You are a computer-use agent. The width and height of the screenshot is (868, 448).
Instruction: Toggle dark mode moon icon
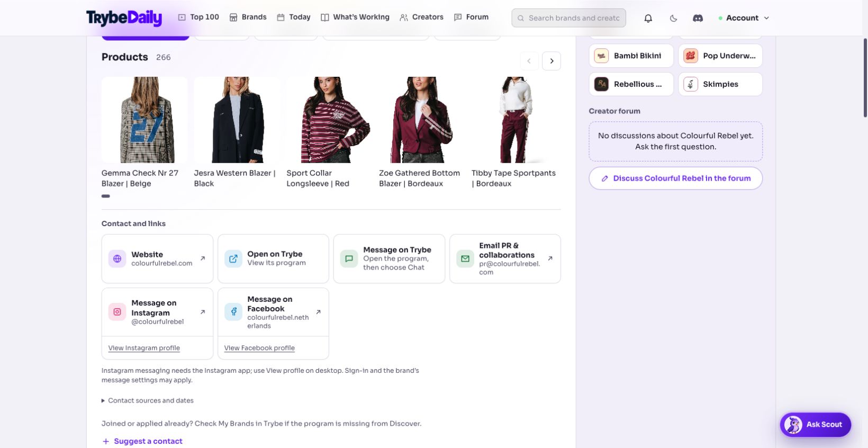[x=673, y=18]
